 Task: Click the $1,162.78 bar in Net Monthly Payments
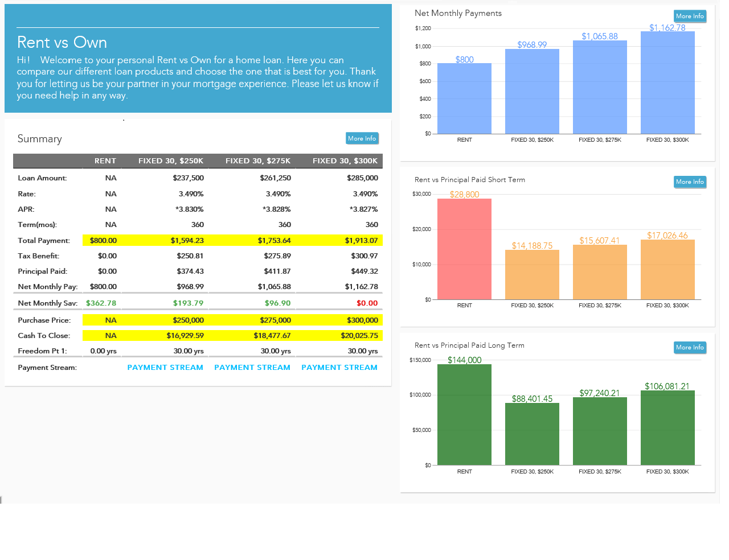pyautogui.click(x=667, y=83)
